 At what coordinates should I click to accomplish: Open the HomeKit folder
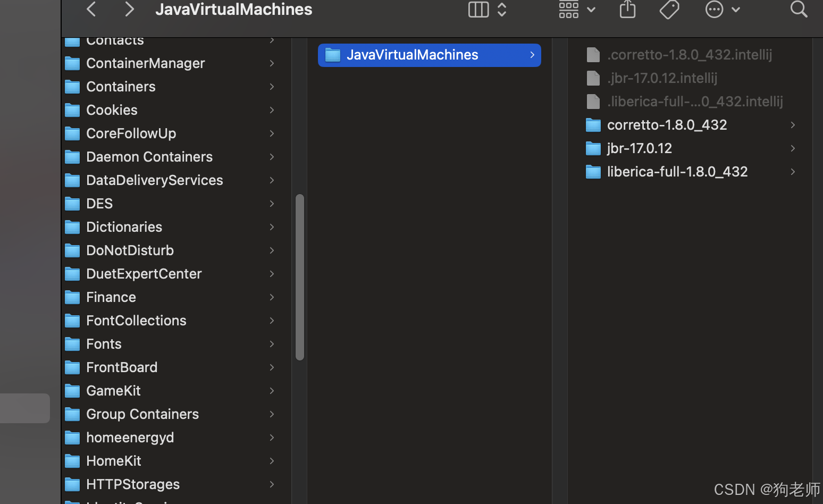coord(113,460)
